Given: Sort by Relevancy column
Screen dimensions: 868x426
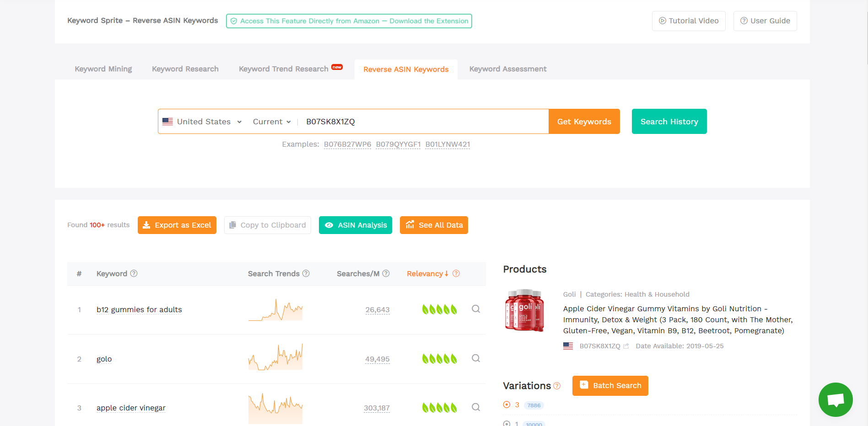Looking at the screenshot, I should (x=427, y=274).
